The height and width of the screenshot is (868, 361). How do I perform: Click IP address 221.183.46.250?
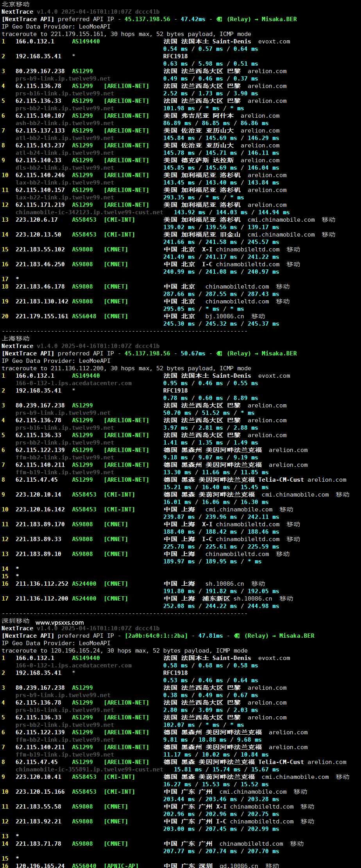[40, 264]
